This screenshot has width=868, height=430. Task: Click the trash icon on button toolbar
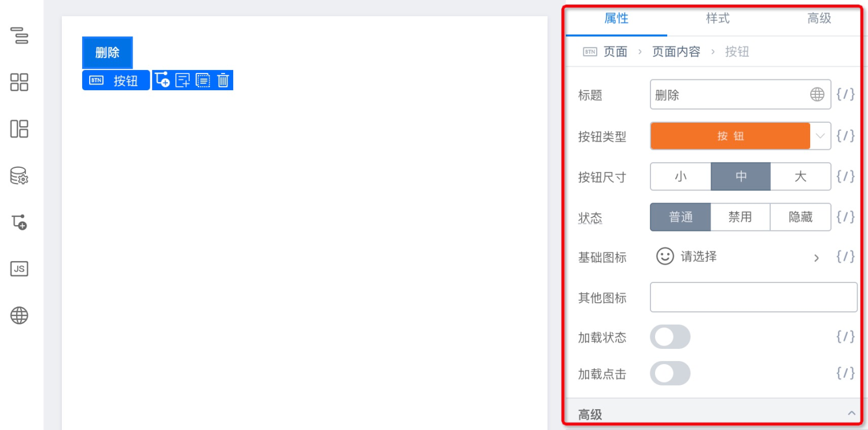click(223, 80)
